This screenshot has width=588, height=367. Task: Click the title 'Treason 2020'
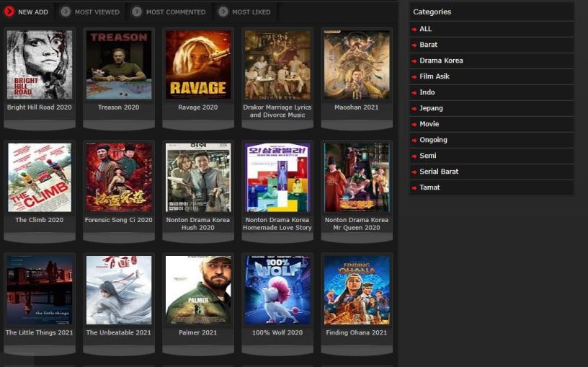point(118,107)
